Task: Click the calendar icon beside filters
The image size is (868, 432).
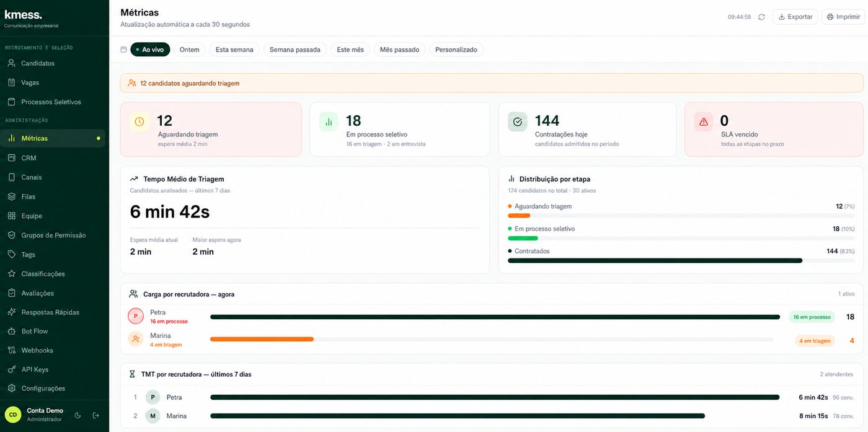Action: [x=123, y=50]
